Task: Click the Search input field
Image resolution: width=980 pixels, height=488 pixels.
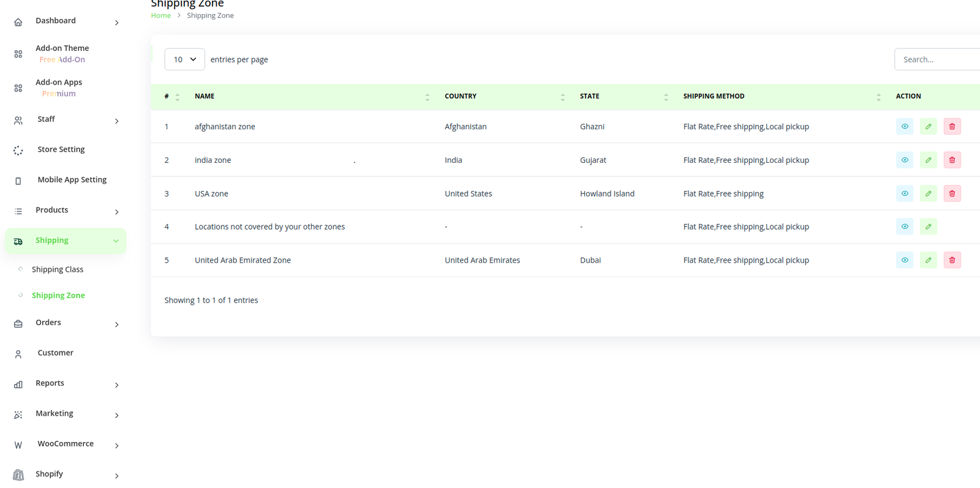Action: 937,59
